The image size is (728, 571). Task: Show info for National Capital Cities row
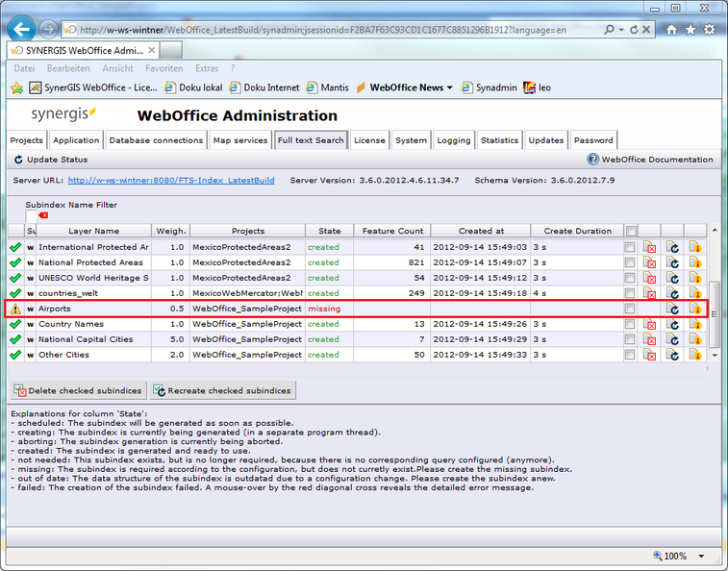(x=695, y=339)
